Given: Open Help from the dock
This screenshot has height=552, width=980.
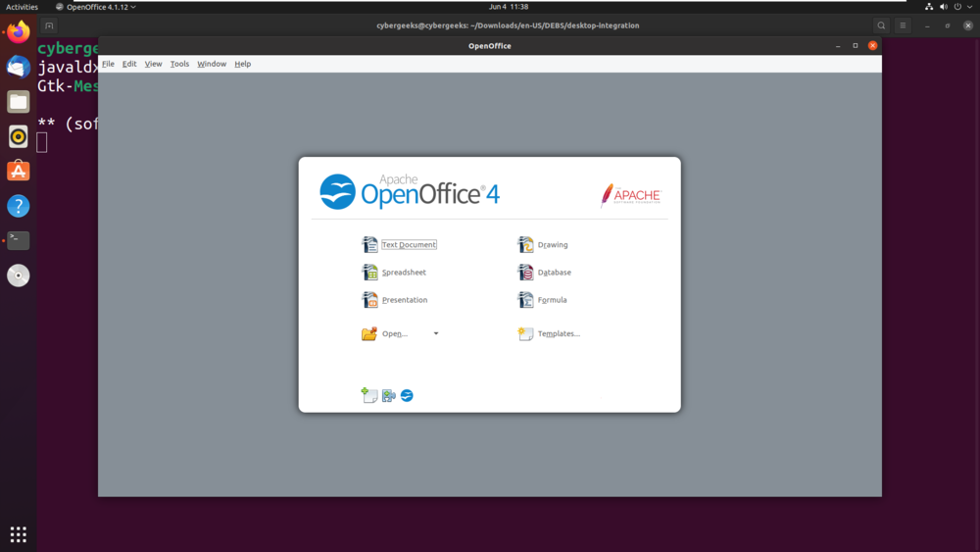Looking at the screenshot, I should 18,206.
